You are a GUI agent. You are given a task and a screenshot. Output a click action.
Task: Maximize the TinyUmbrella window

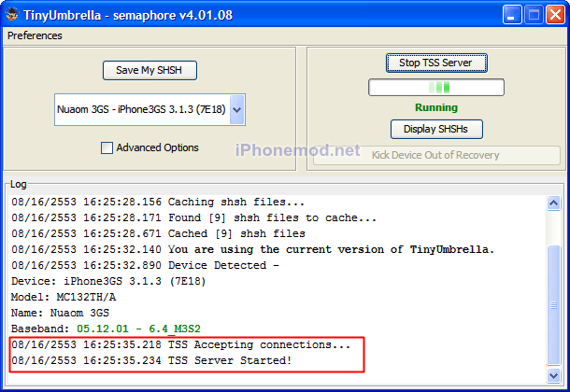point(534,15)
